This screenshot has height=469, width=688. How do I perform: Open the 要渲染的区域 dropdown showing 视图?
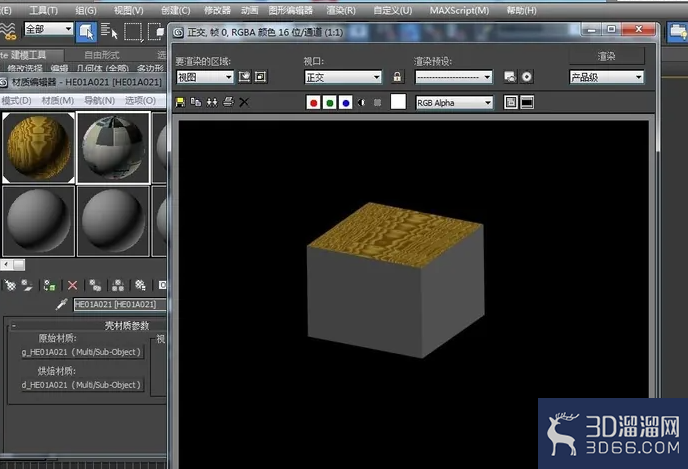tap(205, 77)
